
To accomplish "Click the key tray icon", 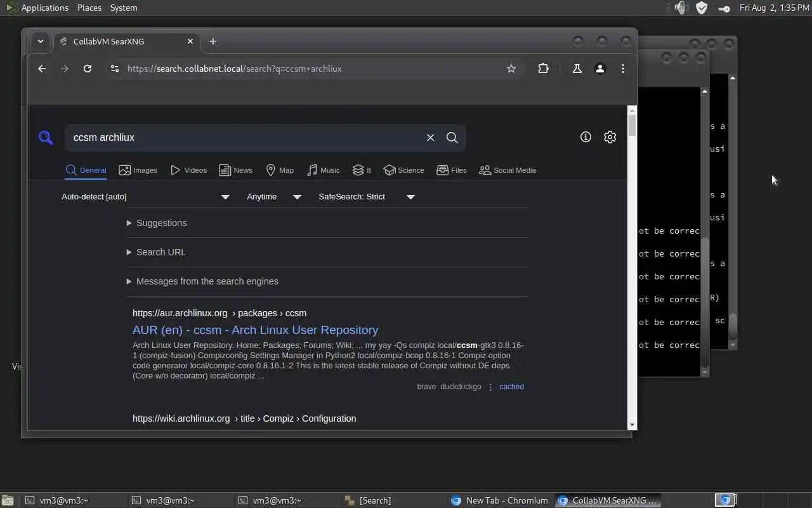I will [724, 8].
